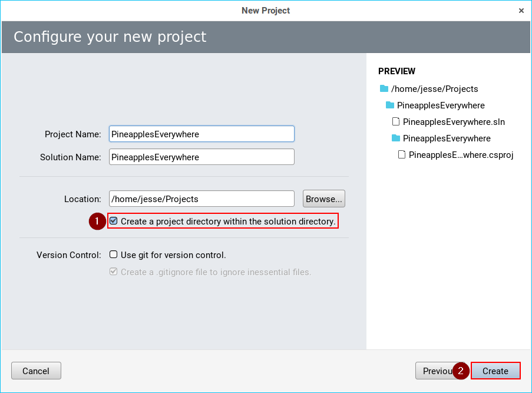Select PineapplesEverywhere.sln label in preview tree
The width and height of the screenshot is (532, 393).
[x=454, y=122]
